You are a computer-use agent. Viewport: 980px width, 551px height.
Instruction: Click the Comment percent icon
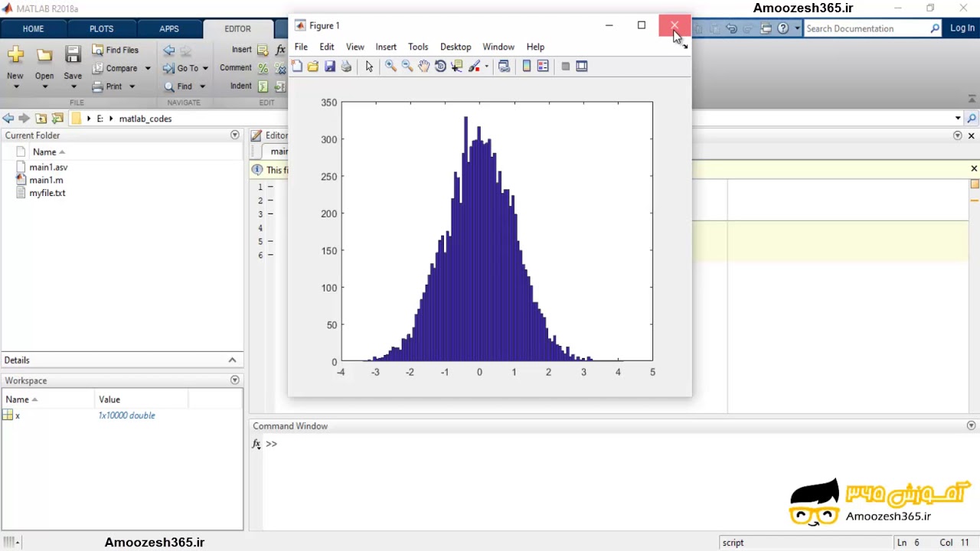[263, 69]
